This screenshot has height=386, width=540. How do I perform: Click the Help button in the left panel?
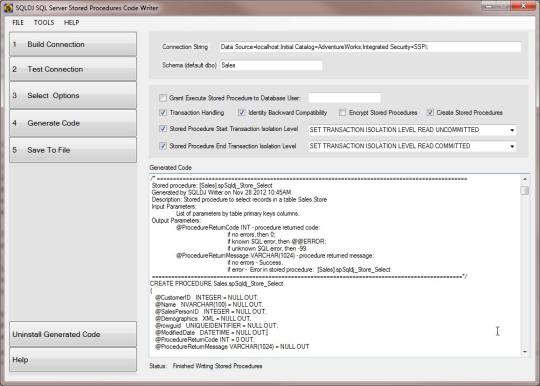point(73,360)
